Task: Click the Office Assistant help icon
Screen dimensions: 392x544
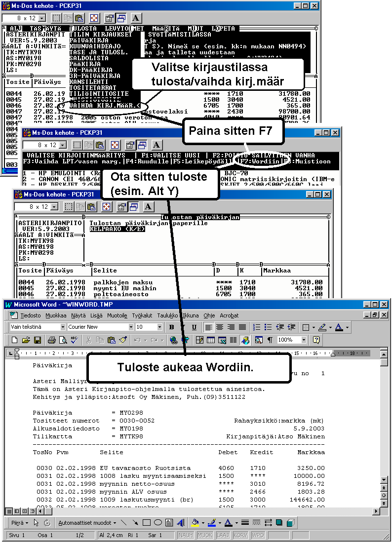Action: [316, 340]
